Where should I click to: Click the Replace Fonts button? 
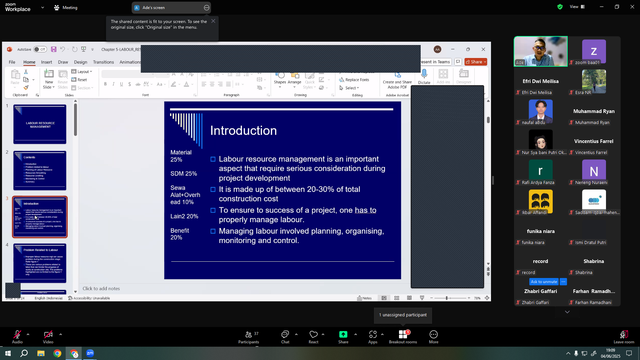[x=354, y=80]
